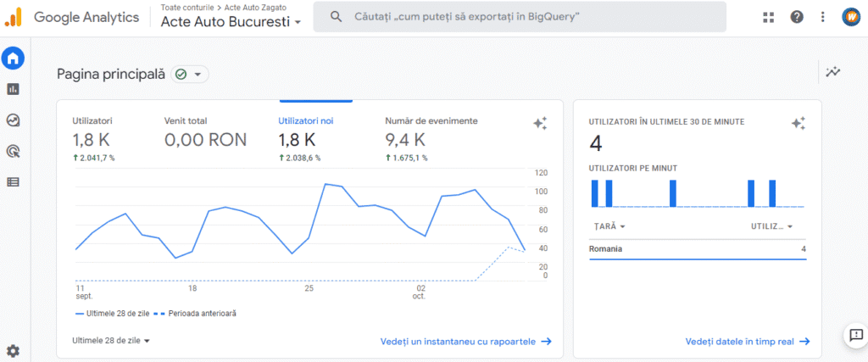Open the Admin settings gear icon
This screenshot has height=362, width=868.
pos(13,350)
